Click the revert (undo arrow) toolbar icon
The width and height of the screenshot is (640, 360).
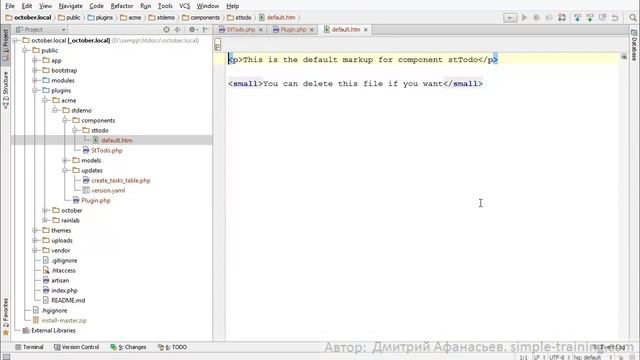click(x=615, y=18)
